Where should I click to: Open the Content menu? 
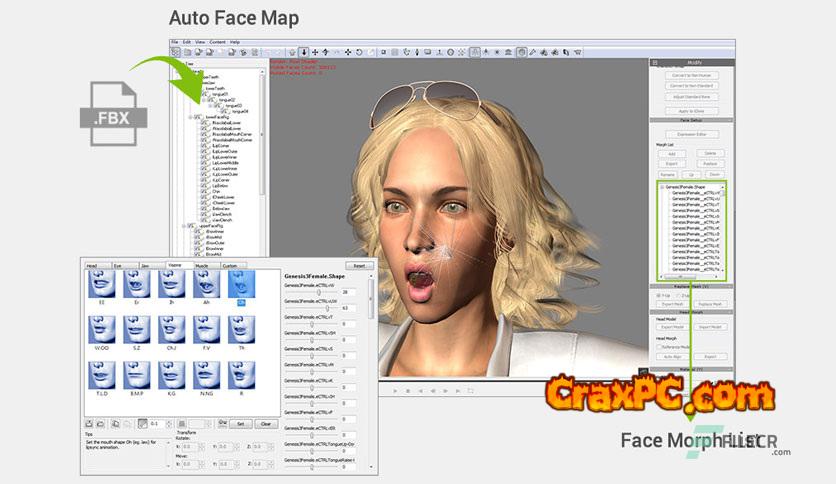click(214, 42)
